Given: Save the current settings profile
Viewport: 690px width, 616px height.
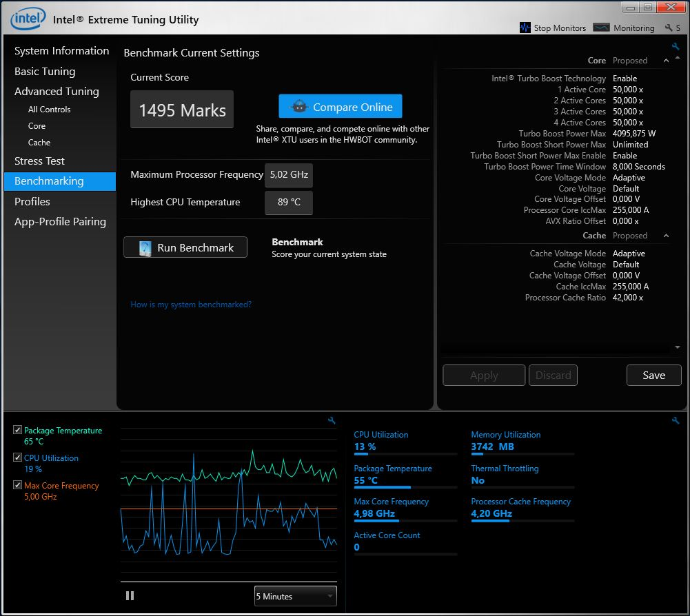Looking at the screenshot, I should (654, 376).
